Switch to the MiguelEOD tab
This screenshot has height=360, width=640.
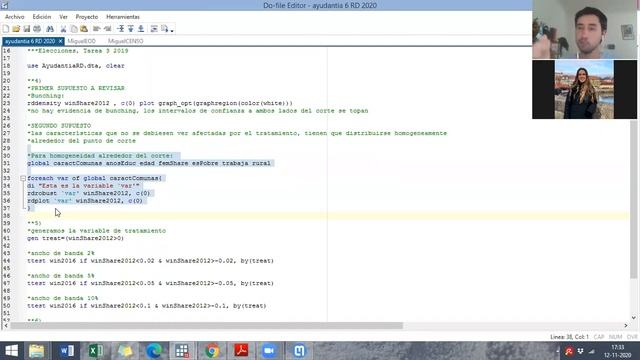(82, 41)
